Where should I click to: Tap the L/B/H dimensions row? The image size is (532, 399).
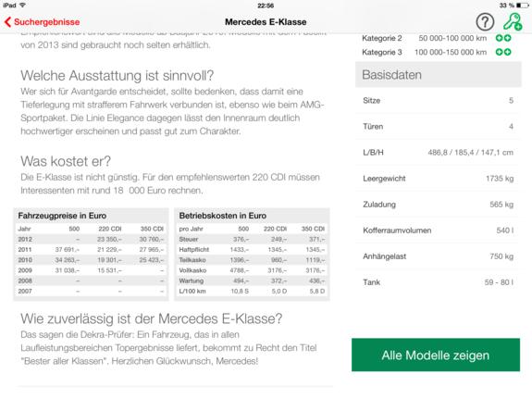pos(438,152)
